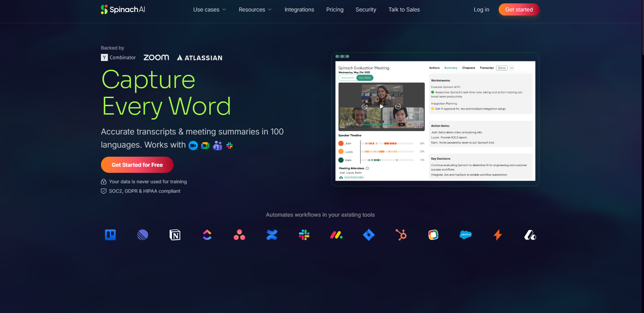Click the video progress bar
Screen dimensions: 644x313
tap(379, 125)
